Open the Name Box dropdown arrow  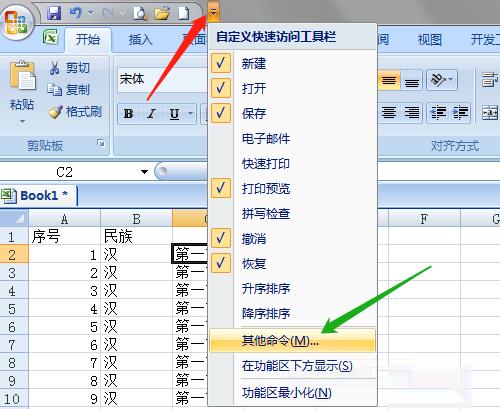tap(144, 172)
